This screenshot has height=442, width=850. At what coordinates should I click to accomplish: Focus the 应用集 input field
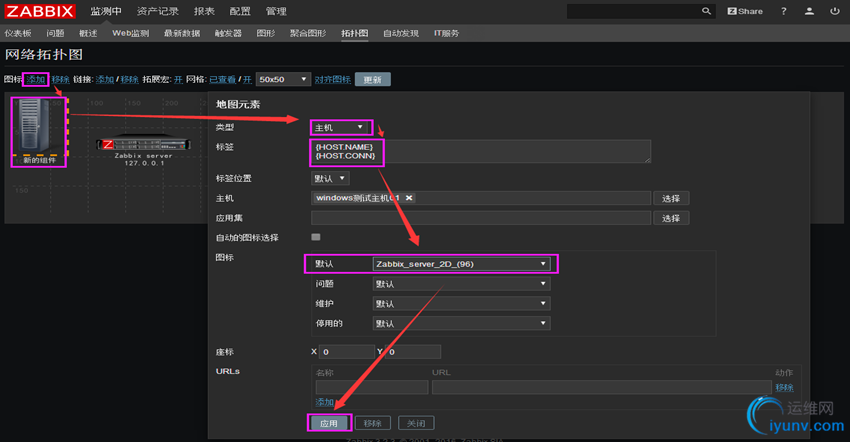tap(481, 218)
